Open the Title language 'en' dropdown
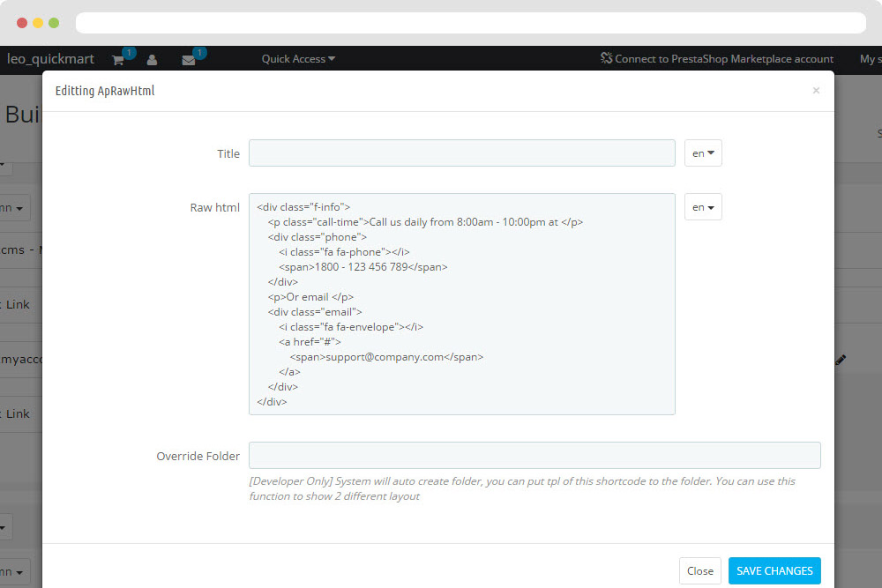The image size is (882, 588). (x=703, y=153)
